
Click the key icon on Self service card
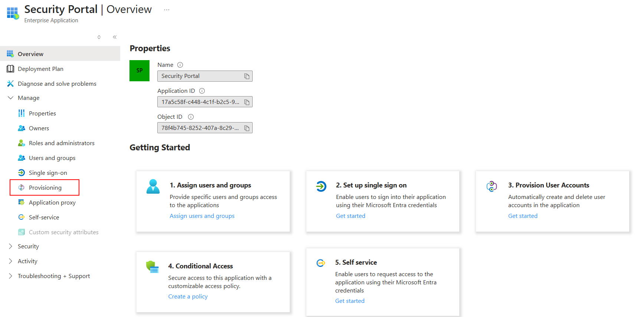[x=321, y=263]
